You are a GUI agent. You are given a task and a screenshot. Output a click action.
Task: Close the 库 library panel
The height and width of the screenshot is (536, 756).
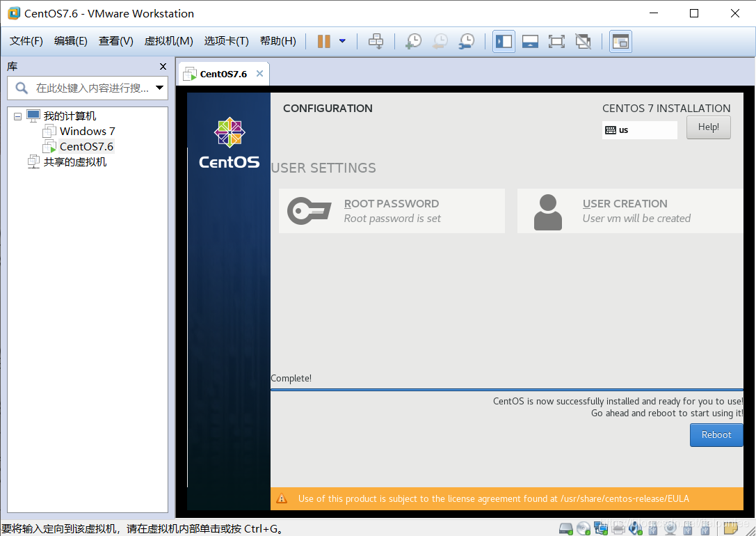163,67
